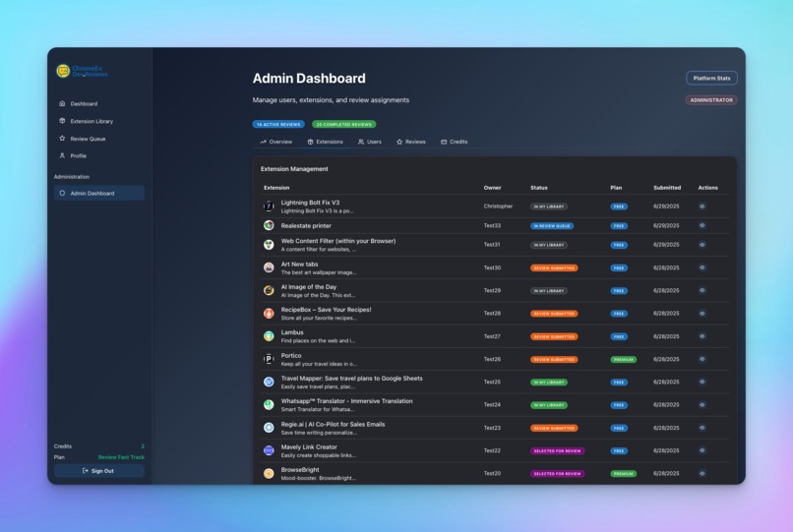The image size is (793, 532).
Task: Click Free plan badge for Lightning Bolt Fix
Action: [x=619, y=207]
